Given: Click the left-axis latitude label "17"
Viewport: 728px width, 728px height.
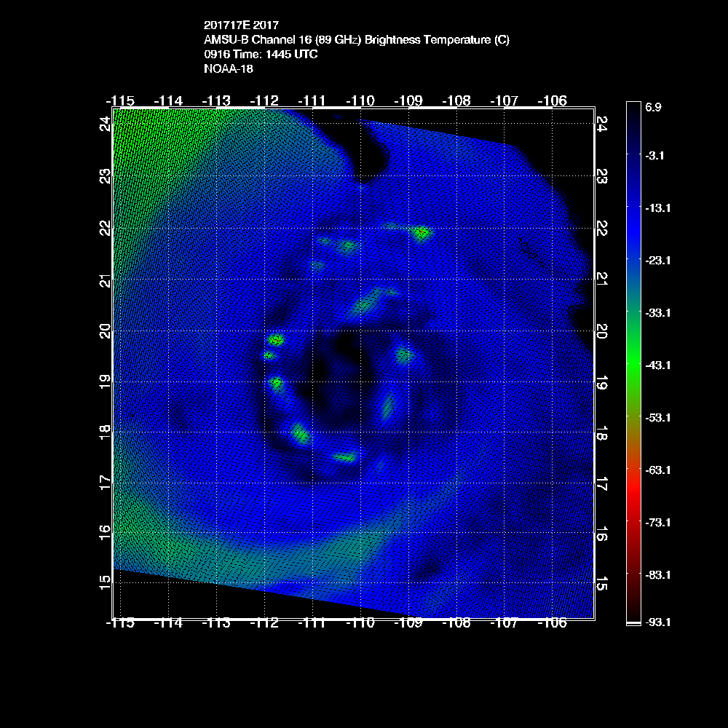Looking at the screenshot, I should pos(106,483).
